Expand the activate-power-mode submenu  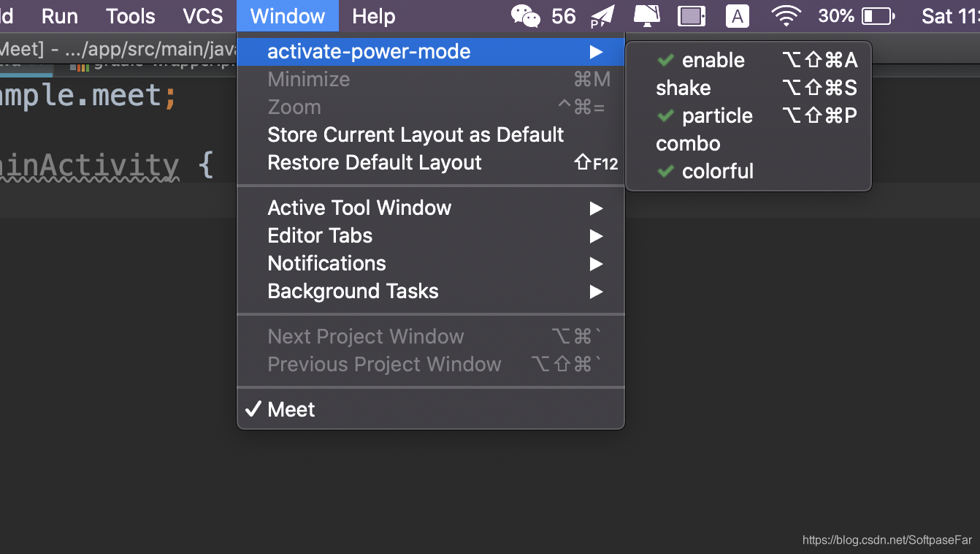point(431,51)
